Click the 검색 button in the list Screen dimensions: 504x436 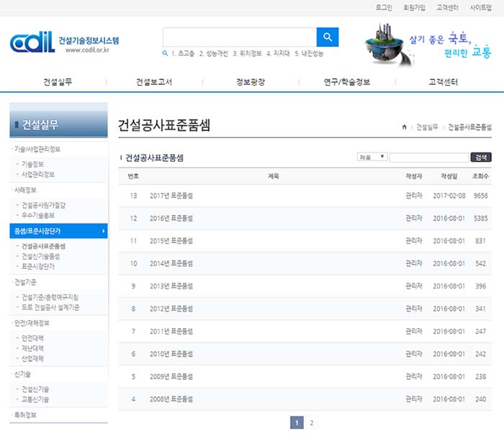[x=481, y=157]
